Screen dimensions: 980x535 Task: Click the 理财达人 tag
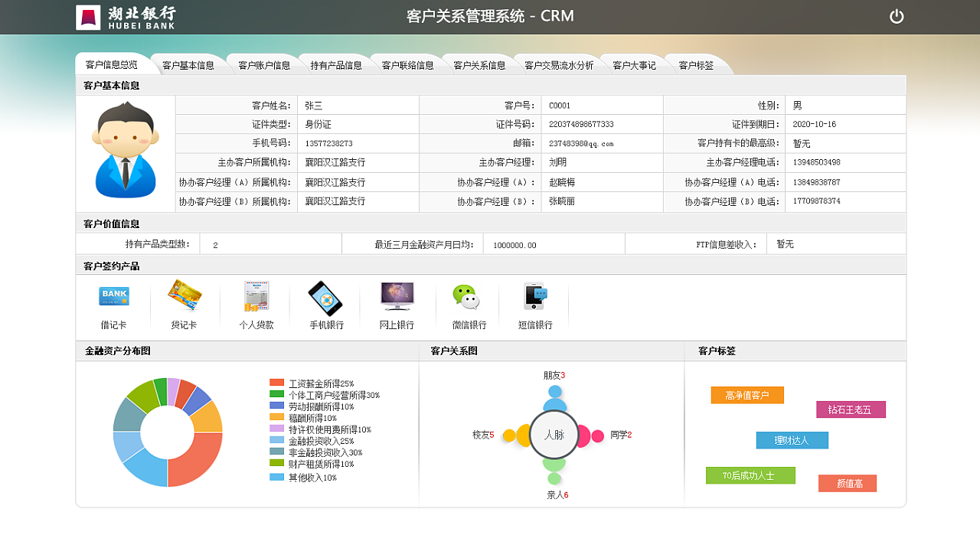coord(793,440)
